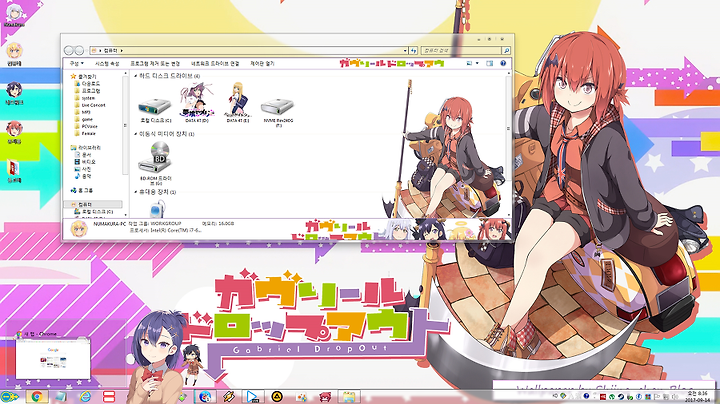Open Google Chrome from the taskbar
Viewport: 720px width, 404px height.
tap(37, 397)
